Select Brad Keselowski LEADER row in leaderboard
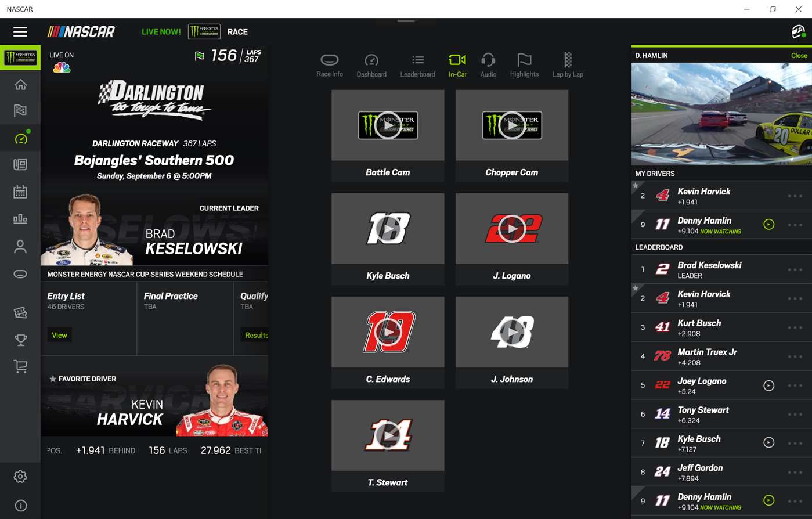Viewport: 812px width, 519px height. tap(721, 270)
